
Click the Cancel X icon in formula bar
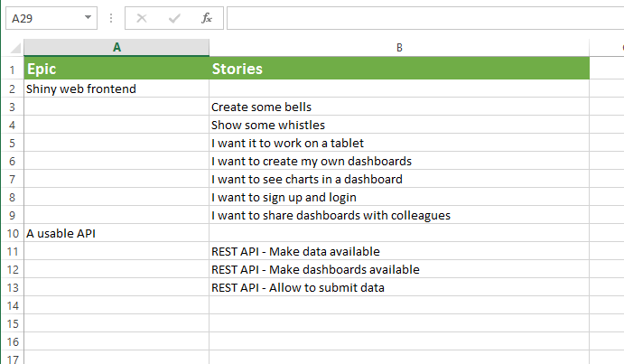coord(142,18)
